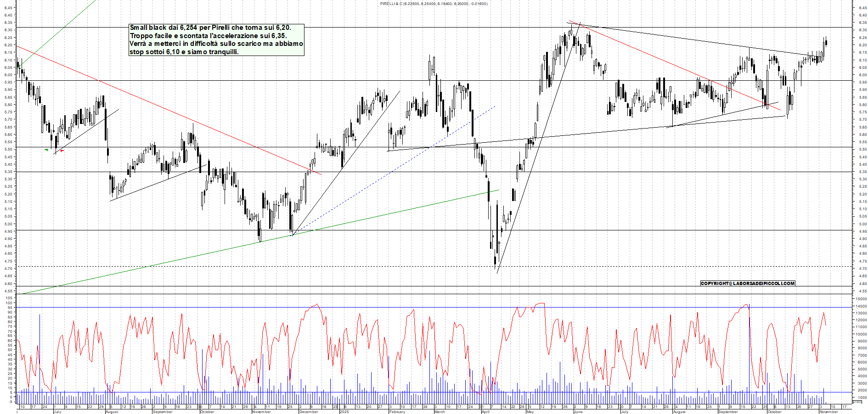Click the April month label below the chart
This screenshot has height=414, width=868.
[x=487, y=412]
